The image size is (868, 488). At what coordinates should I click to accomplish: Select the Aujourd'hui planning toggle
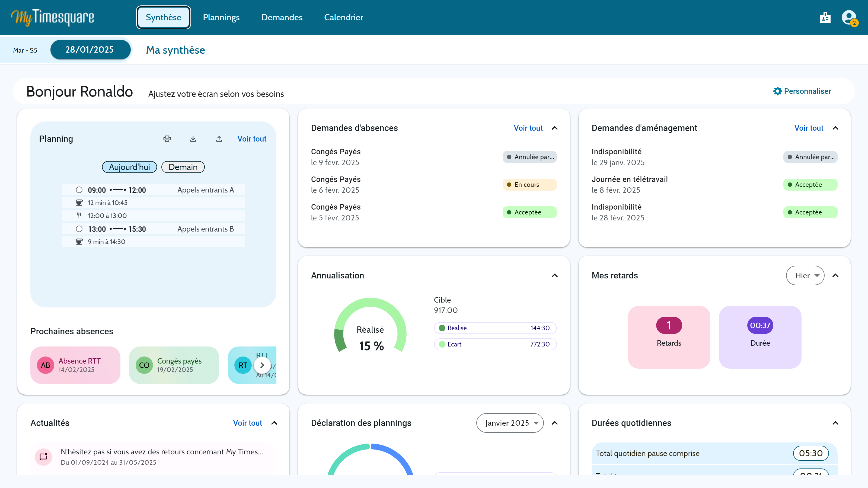[129, 167]
